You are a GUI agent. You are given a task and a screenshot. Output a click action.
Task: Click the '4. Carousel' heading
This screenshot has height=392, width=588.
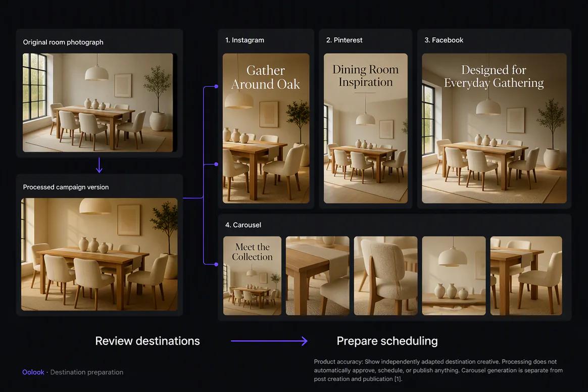coord(243,225)
